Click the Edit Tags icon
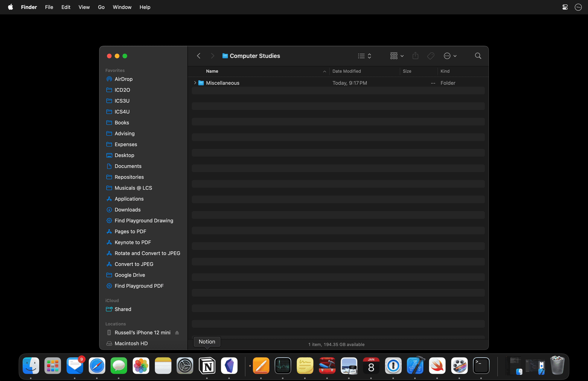588x381 pixels. [431, 56]
